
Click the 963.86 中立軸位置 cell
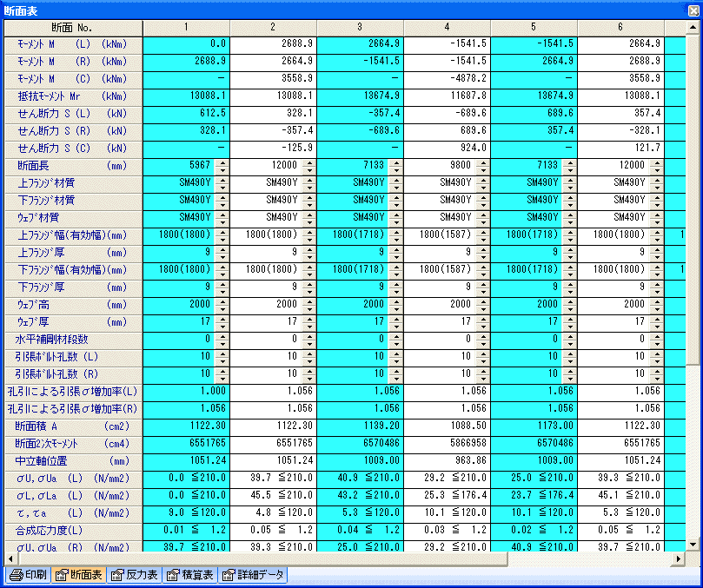pos(447,461)
